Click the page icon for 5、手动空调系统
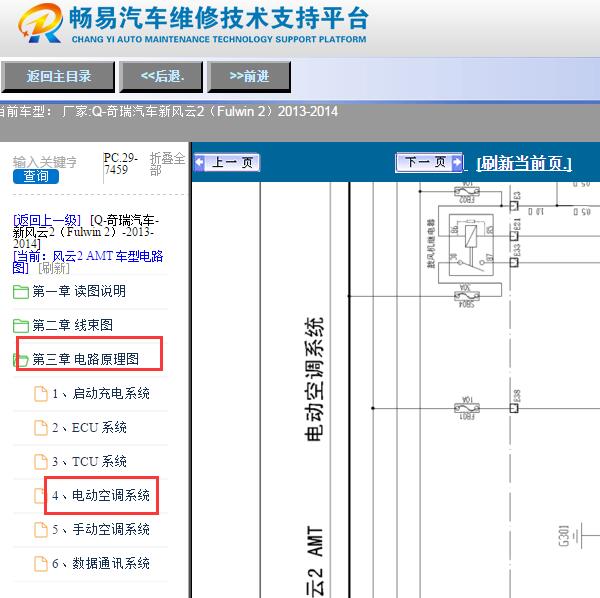Image resolution: width=600 pixels, height=598 pixels. pyautogui.click(x=41, y=530)
